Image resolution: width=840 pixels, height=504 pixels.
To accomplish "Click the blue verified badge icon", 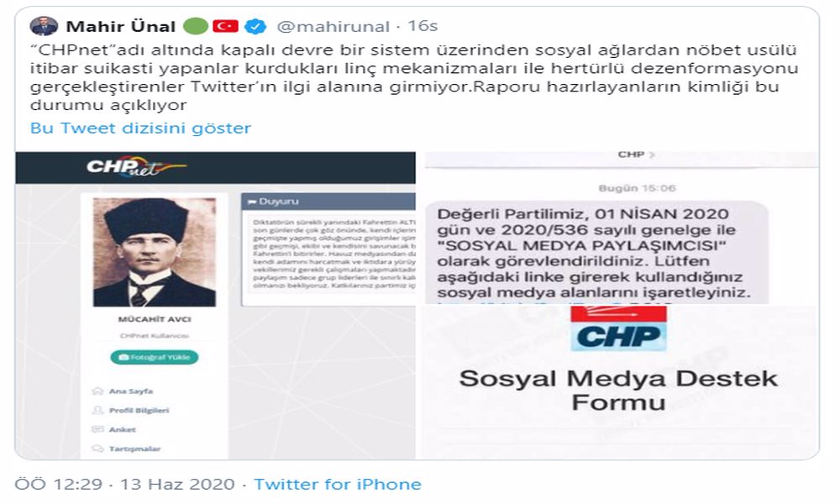I will [x=255, y=26].
